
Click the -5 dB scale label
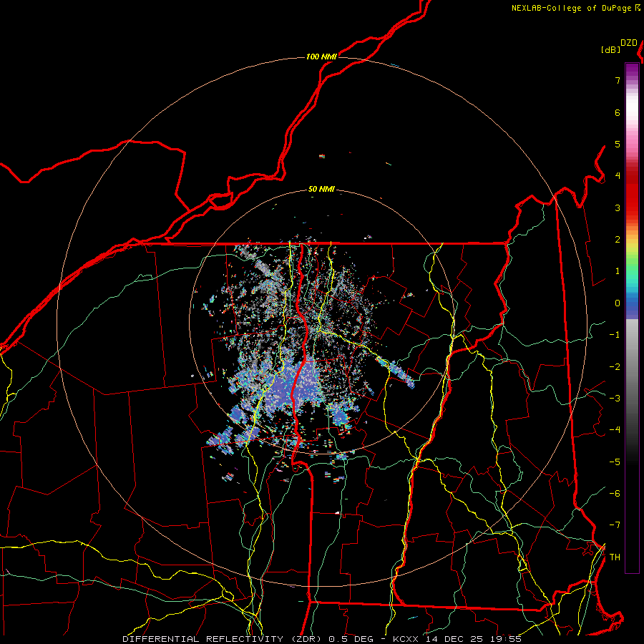(x=615, y=462)
